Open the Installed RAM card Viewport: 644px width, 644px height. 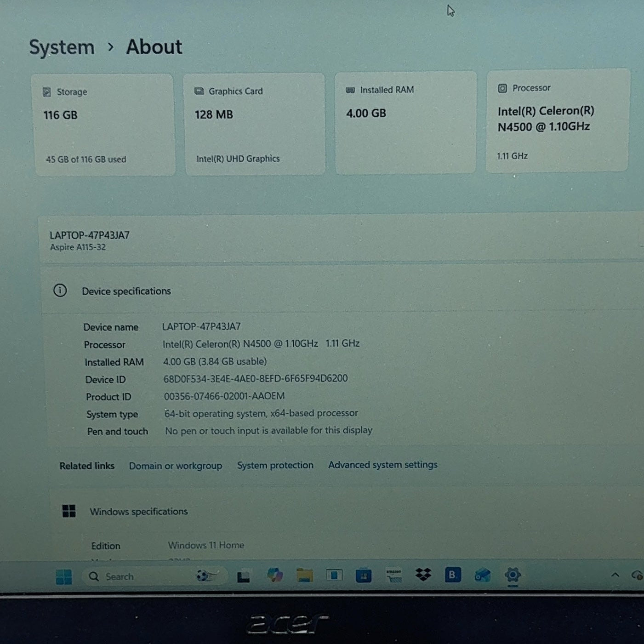[x=405, y=123]
